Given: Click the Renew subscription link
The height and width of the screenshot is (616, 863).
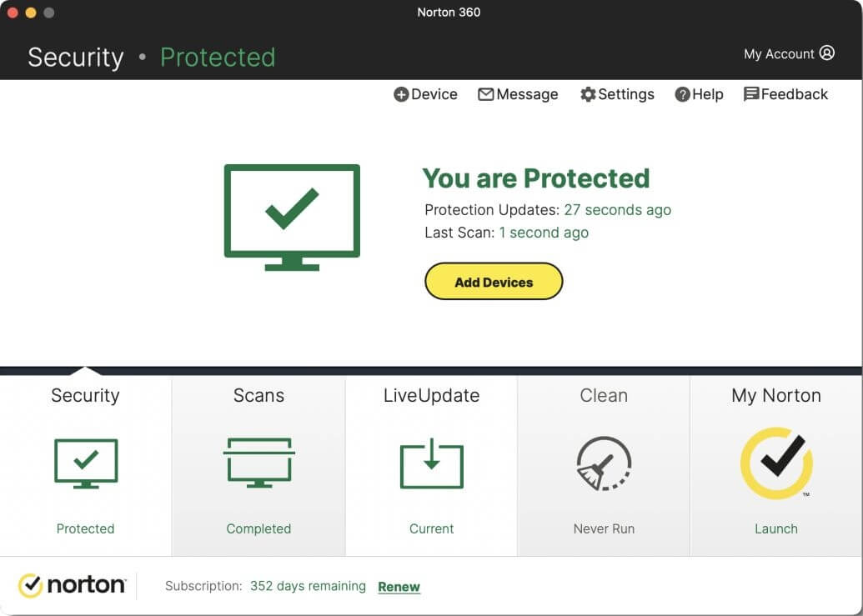Looking at the screenshot, I should pos(399,587).
